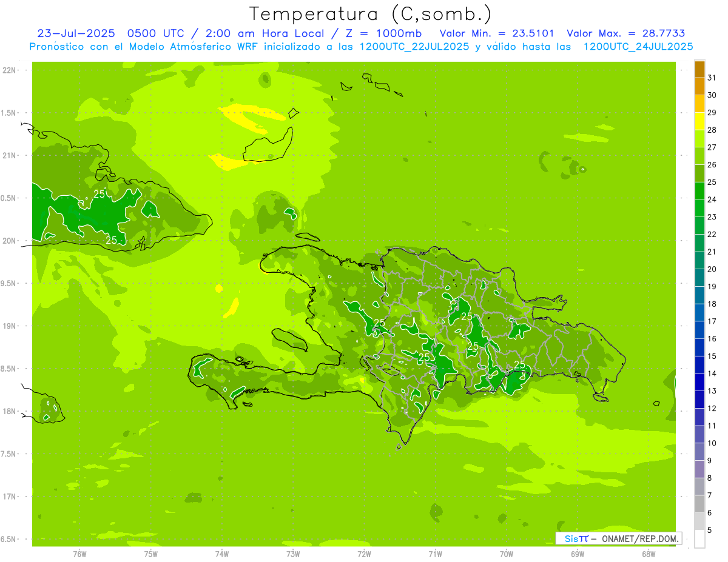
Task: Click dark green legend swatch between 24 and 25
Action: [x=699, y=191]
